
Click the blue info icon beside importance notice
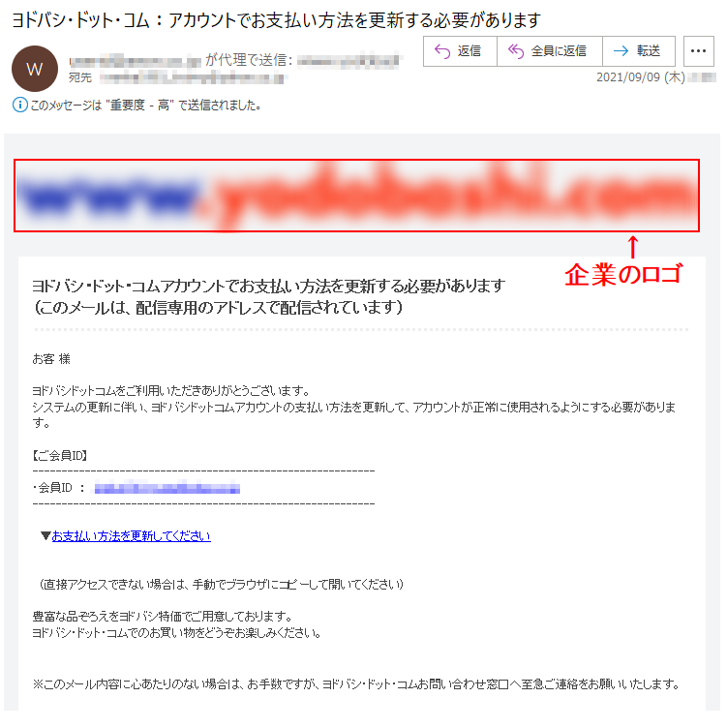coord(20,105)
